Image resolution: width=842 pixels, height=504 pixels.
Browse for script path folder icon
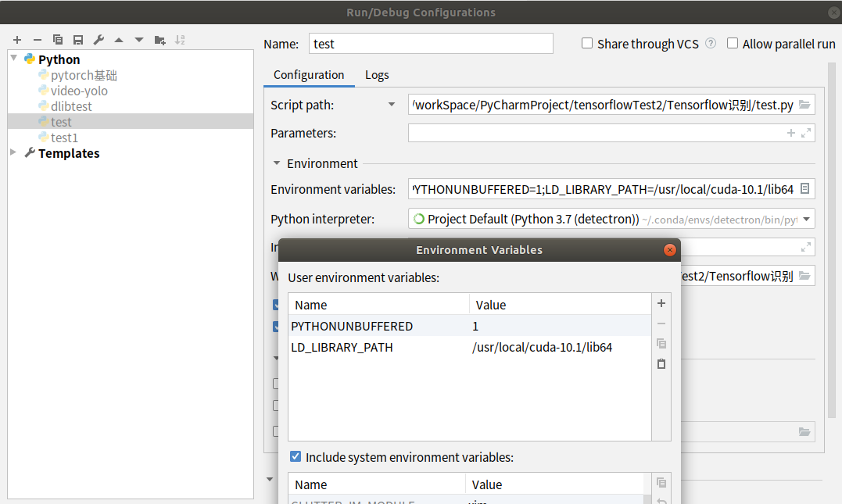(x=804, y=105)
